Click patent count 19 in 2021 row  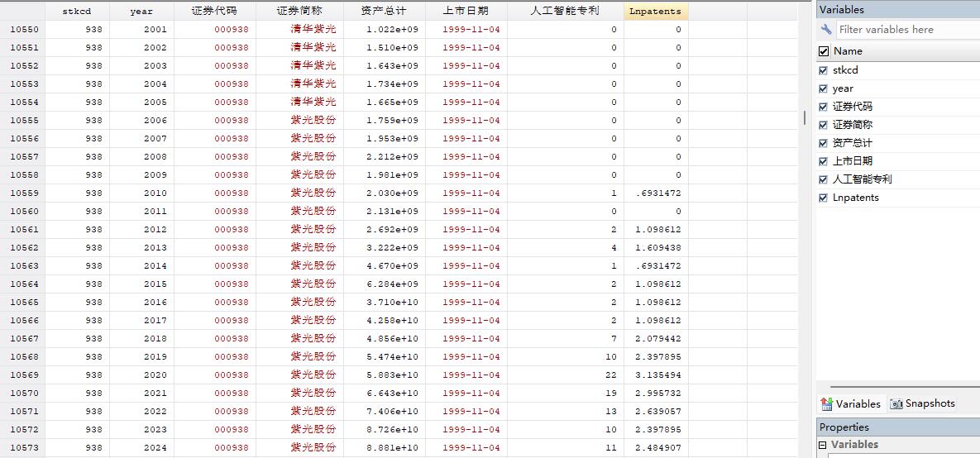[x=610, y=393]
